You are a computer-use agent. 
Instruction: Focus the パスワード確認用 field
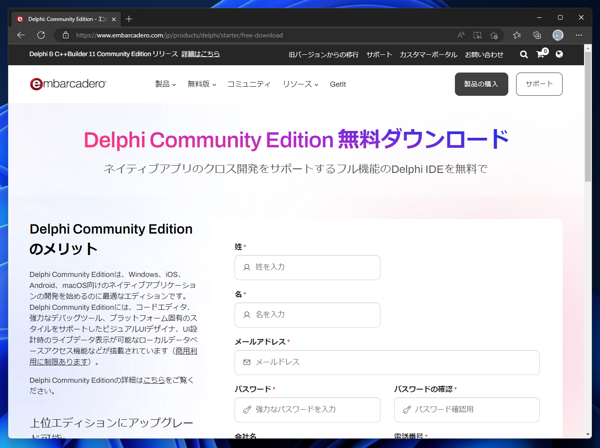467,409
